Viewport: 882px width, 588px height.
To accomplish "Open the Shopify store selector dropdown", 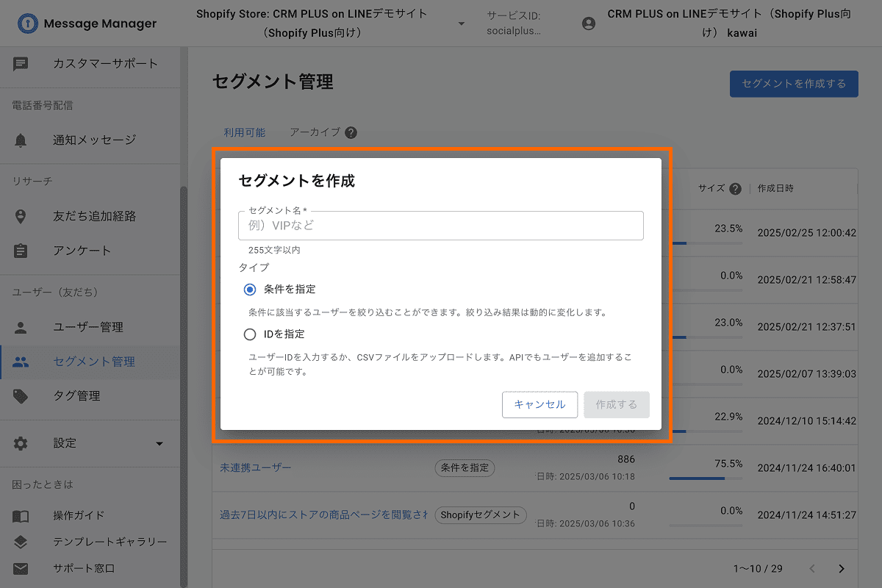I will [461, 23].
